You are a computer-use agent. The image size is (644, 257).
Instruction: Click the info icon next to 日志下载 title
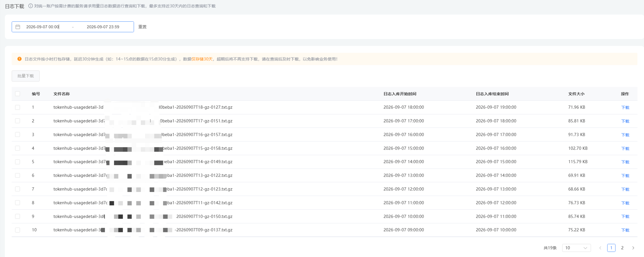[31, 6]
